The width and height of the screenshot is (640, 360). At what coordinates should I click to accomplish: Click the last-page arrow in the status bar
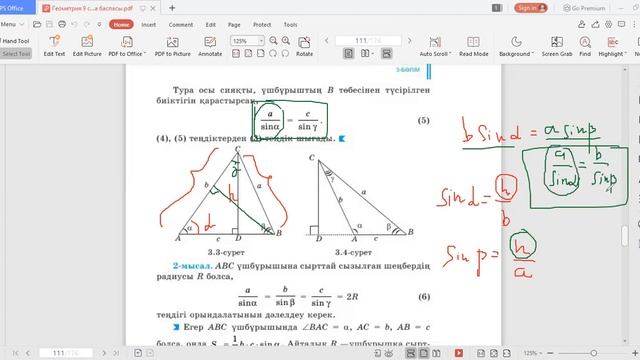point(116,353)
